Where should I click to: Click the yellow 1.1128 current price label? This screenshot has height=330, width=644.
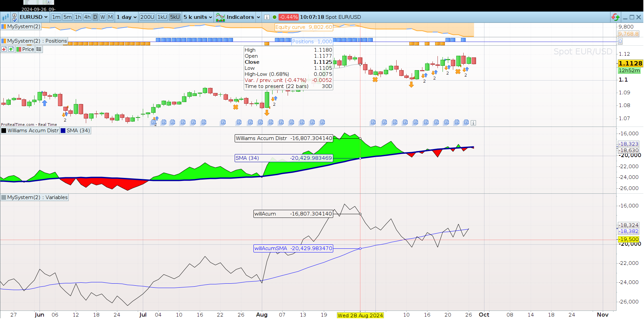point(630,63)
